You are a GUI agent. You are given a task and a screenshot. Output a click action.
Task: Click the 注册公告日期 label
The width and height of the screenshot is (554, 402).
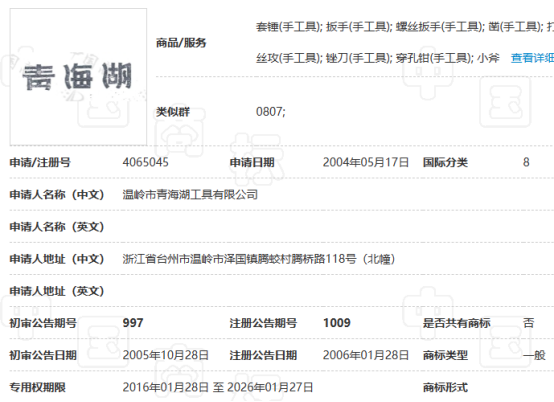[263, 355]
